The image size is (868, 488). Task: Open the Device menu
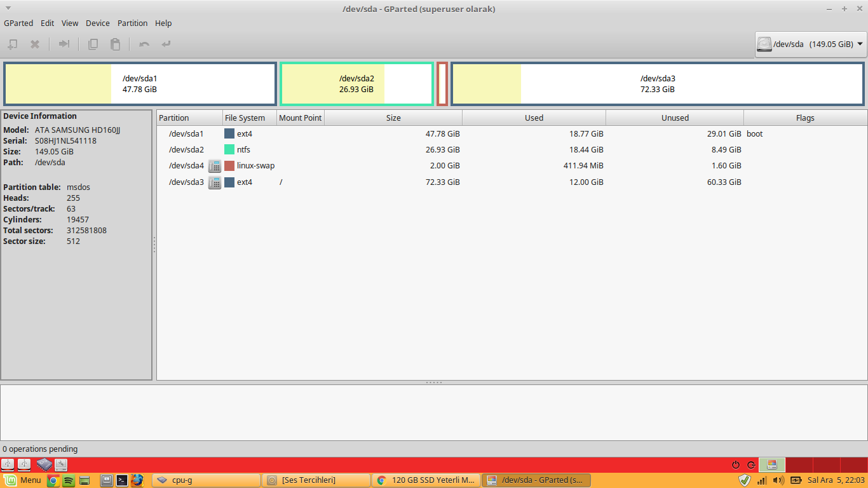[x=98, y=23]
